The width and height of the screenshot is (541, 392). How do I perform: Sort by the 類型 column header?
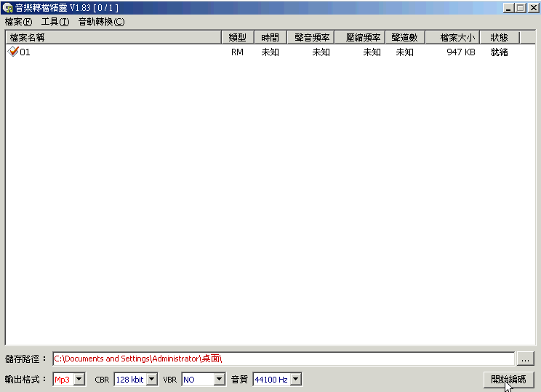click(x=237, y=37)
